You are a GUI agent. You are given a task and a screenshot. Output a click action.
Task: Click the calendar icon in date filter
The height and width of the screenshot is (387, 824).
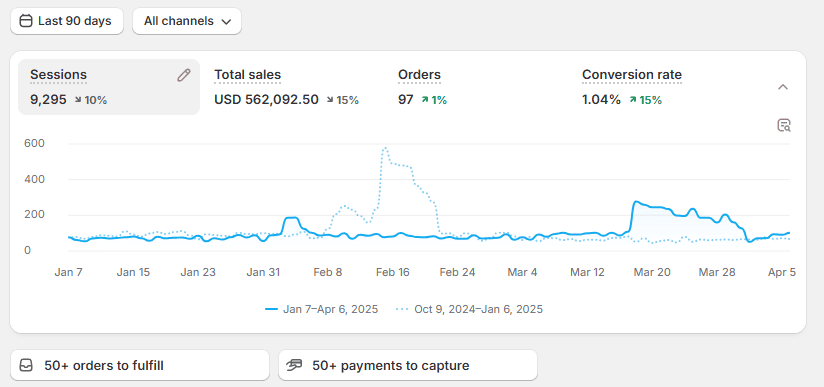coord(26,21)
